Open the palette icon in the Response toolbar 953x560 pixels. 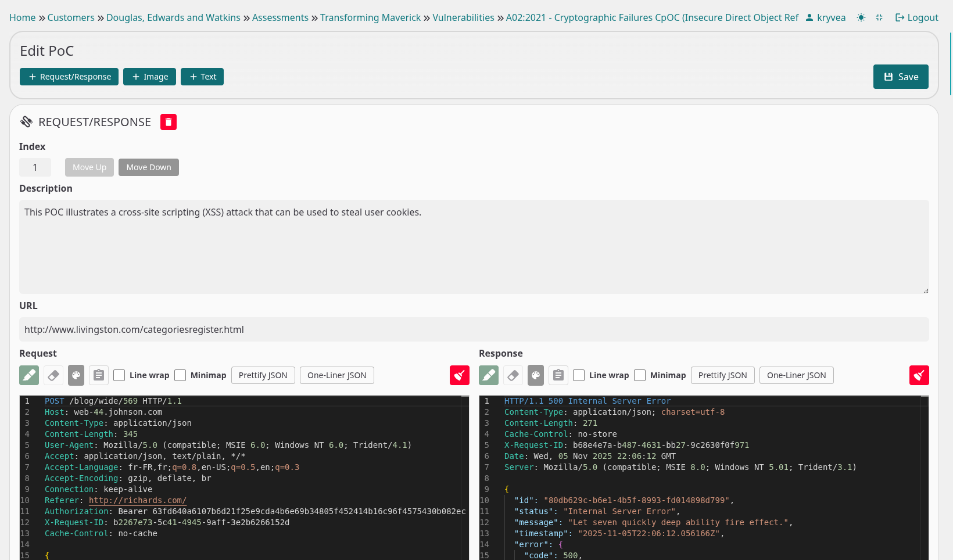(536, 375)
